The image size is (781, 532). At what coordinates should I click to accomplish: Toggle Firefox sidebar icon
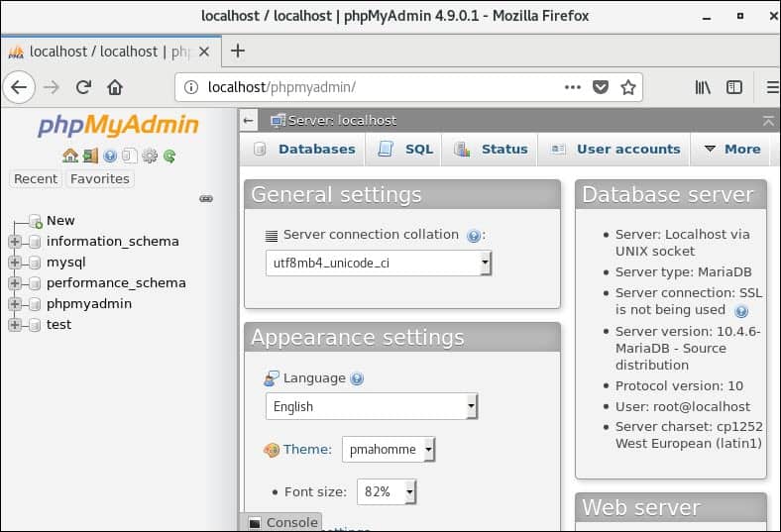tap(734, 87)
